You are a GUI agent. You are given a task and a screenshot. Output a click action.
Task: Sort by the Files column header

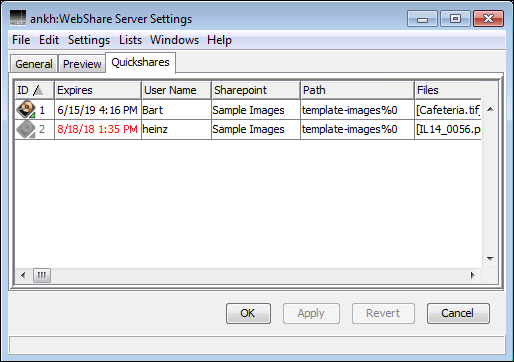pyautogui.click(x=448, y=90)
